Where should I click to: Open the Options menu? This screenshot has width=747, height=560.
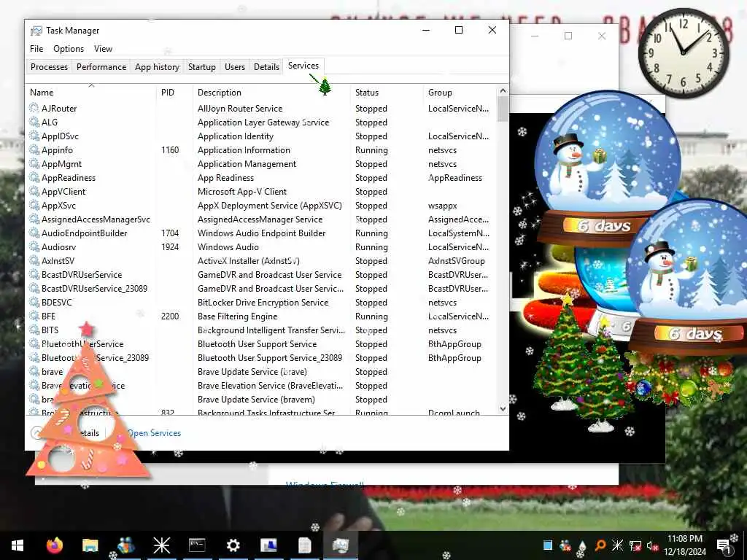tap(69, 49)
